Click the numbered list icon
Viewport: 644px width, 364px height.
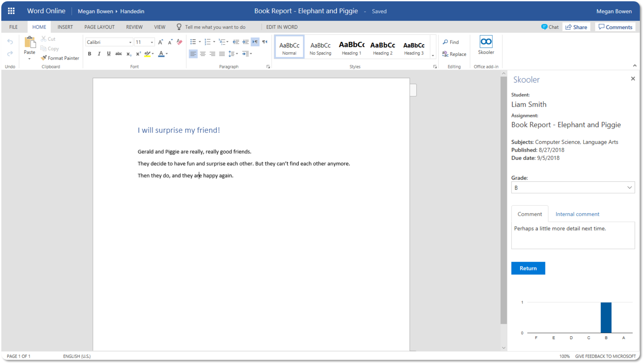coord(207,42)
